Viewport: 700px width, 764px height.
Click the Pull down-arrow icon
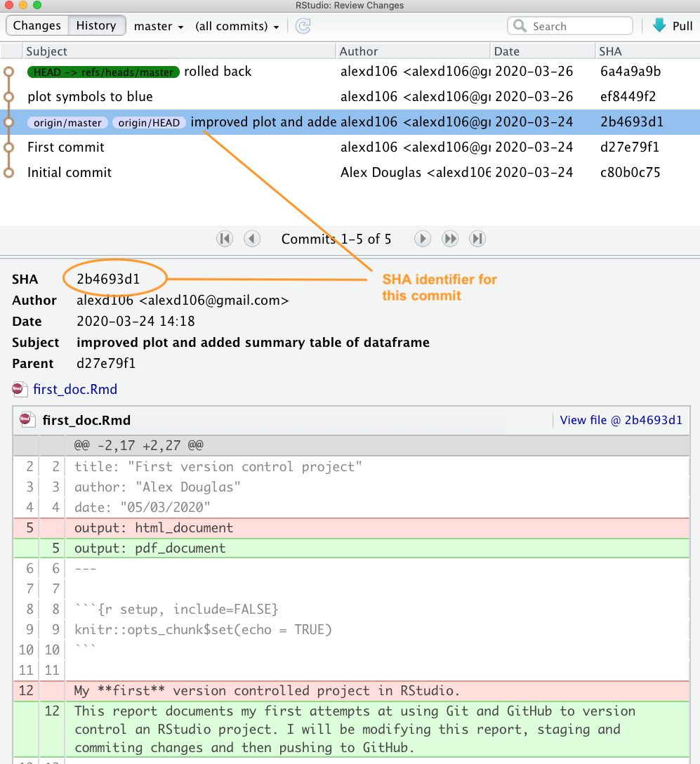coord(659,26)
